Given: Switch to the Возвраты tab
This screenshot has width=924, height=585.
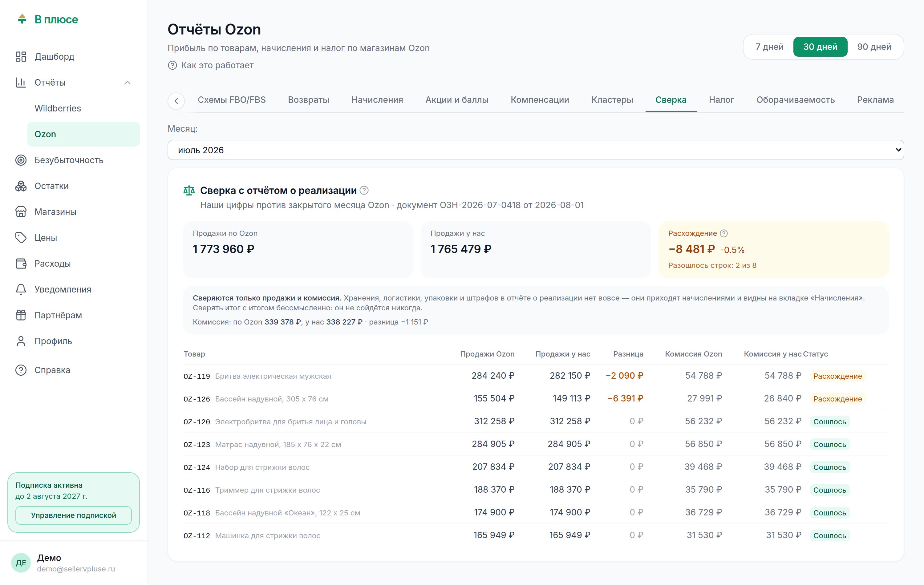Looking at the screenshot, I should pyautogui.click(x=309, y=100).
